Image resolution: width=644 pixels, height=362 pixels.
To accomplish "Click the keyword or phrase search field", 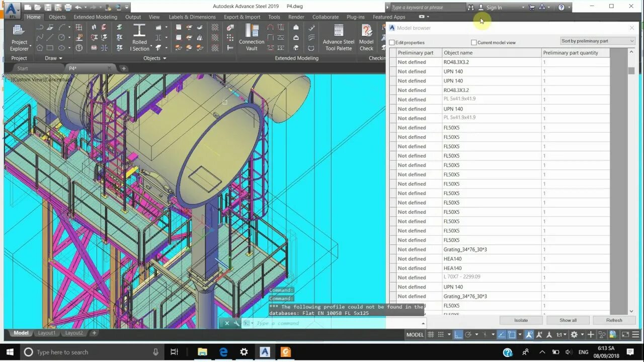I will [x=428, y=8].
